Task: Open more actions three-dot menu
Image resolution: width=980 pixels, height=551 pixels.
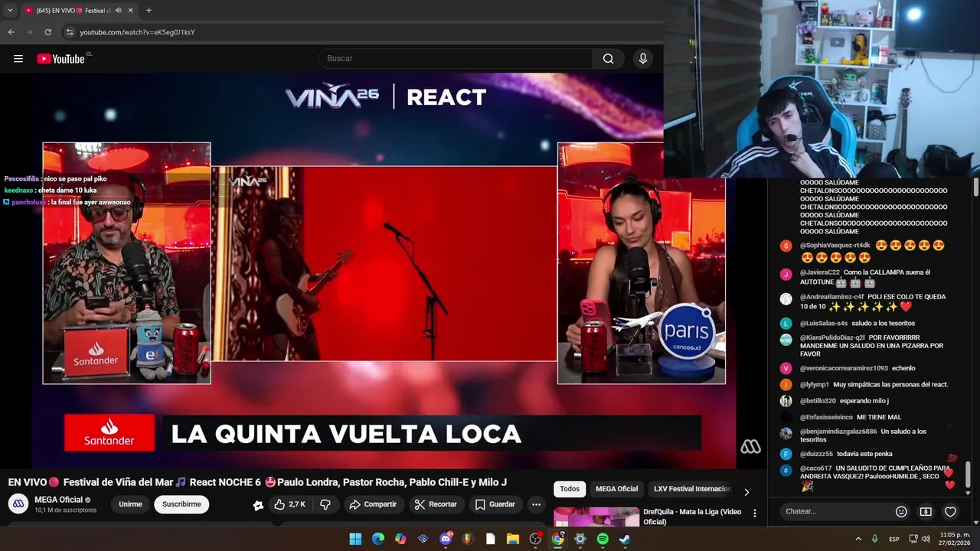Action: pos(536,504)
